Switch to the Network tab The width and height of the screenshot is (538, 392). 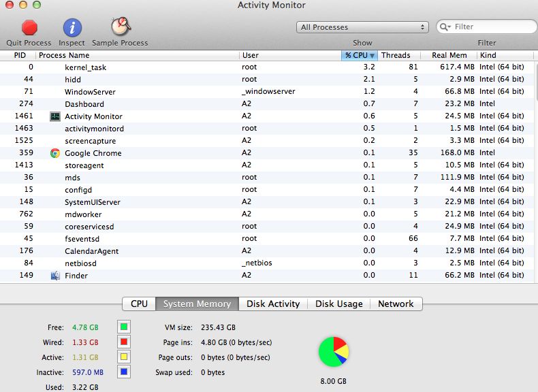tap(396, 304)
